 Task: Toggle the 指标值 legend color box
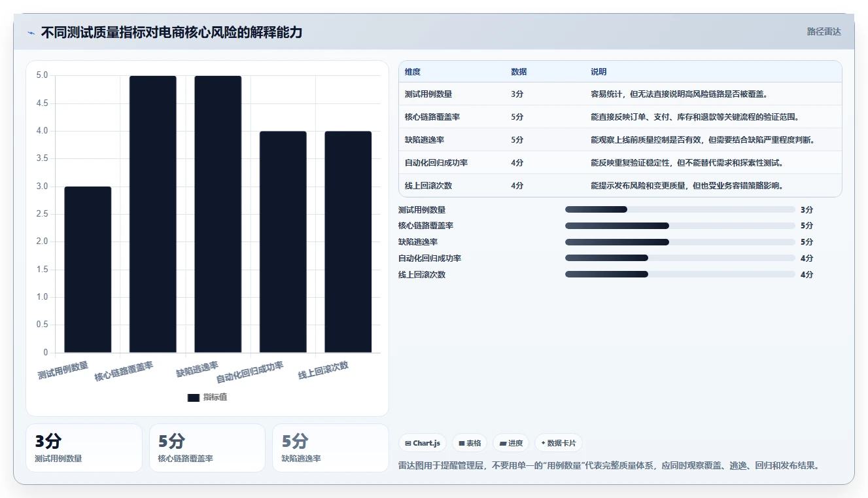pos(193,397)
